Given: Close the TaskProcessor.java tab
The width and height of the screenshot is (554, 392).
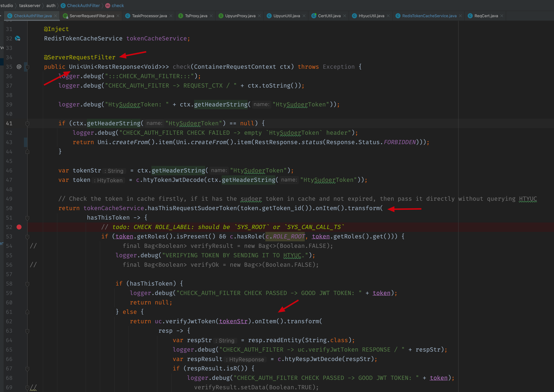Looking at the screenshot, I should (x=171, y=16).
